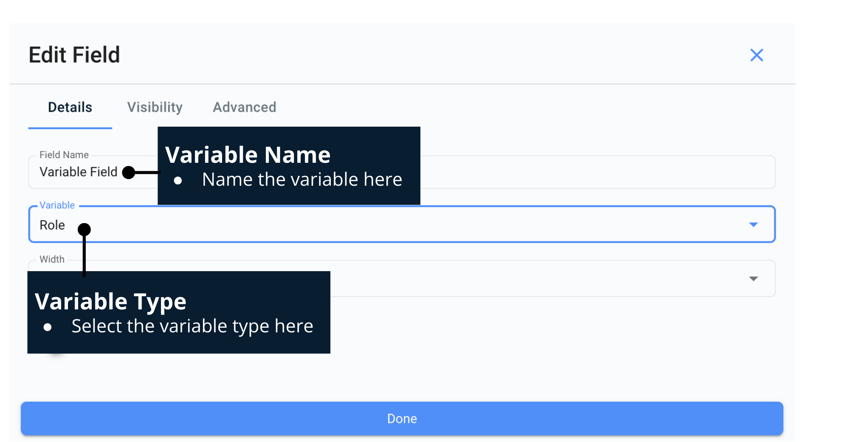Go to the Advanced tab

(245, 107)
